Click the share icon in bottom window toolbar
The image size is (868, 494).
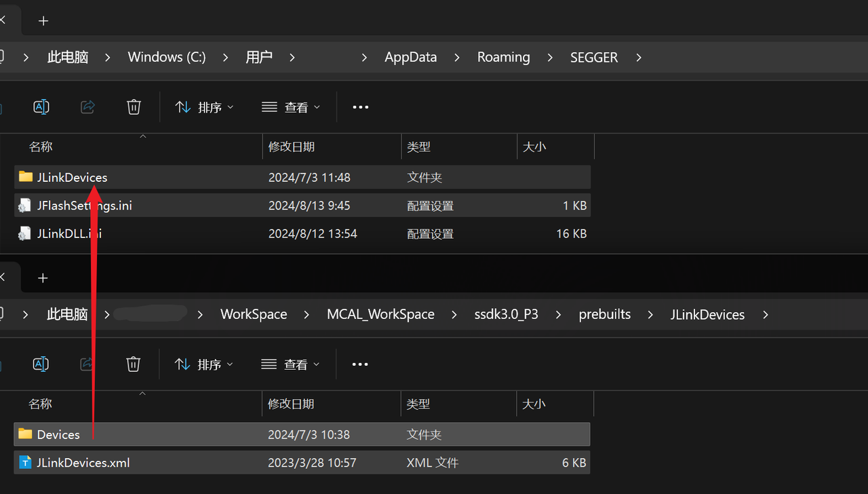[87, 364]
